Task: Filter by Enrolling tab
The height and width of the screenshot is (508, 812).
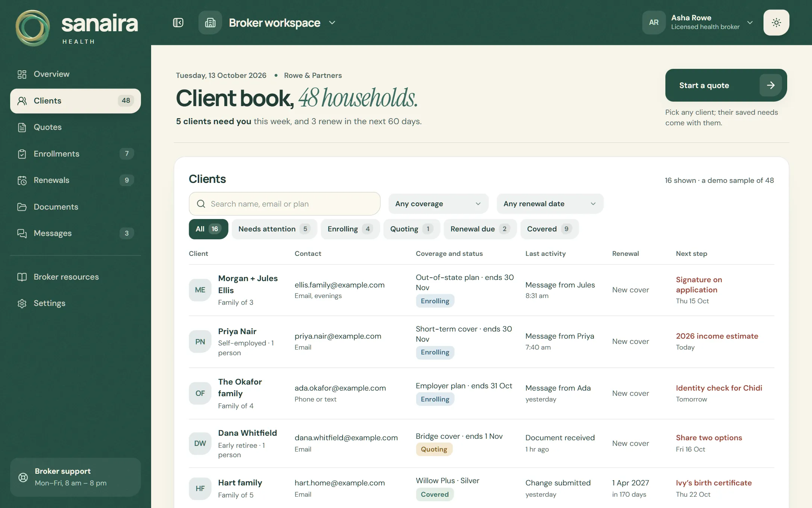Action: click(x=350, y=229)
